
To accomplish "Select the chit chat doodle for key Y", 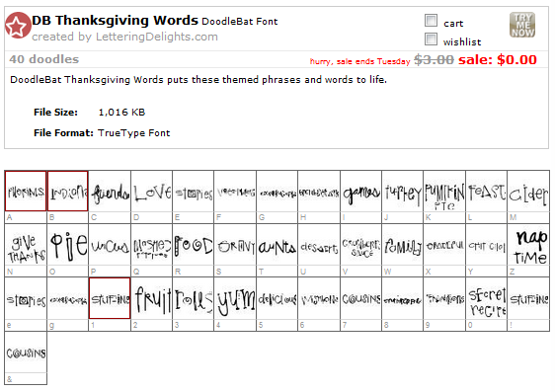I will coord(486,245).
